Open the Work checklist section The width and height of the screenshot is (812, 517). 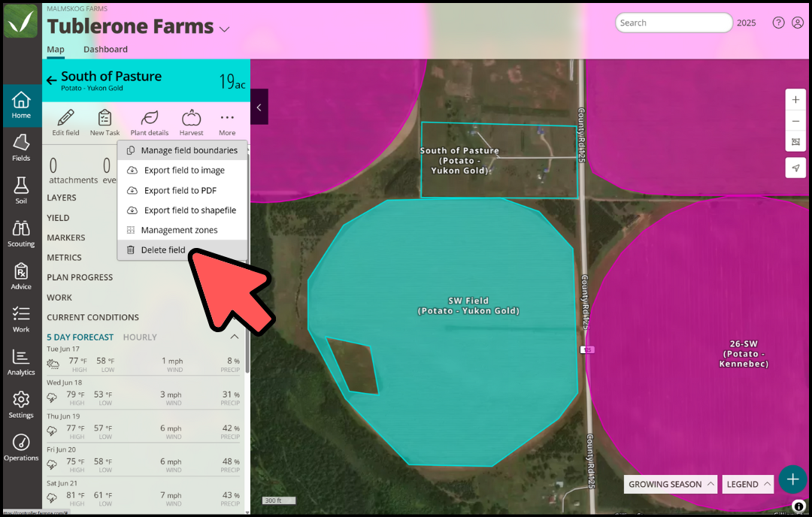point(21,319)
